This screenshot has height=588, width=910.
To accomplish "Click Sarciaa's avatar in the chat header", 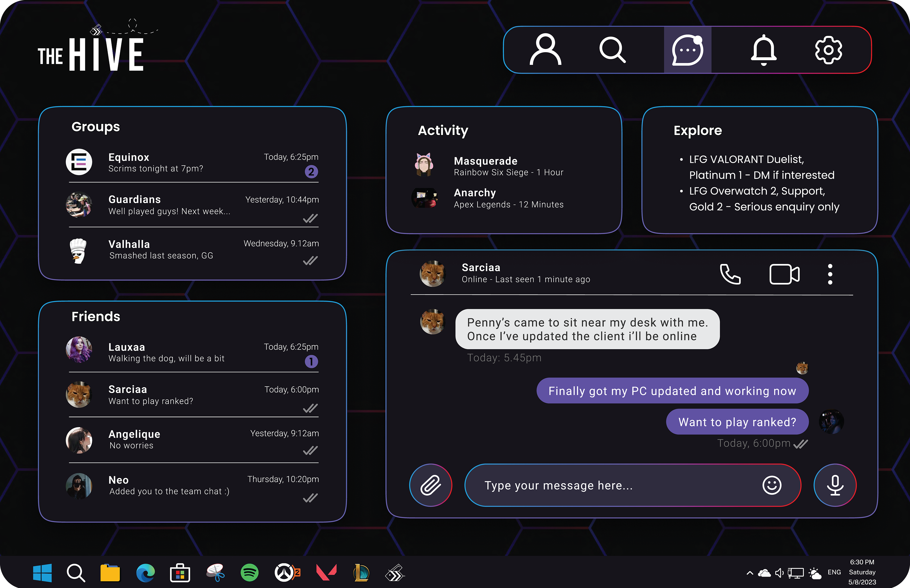I will click(x=433, y=274).
